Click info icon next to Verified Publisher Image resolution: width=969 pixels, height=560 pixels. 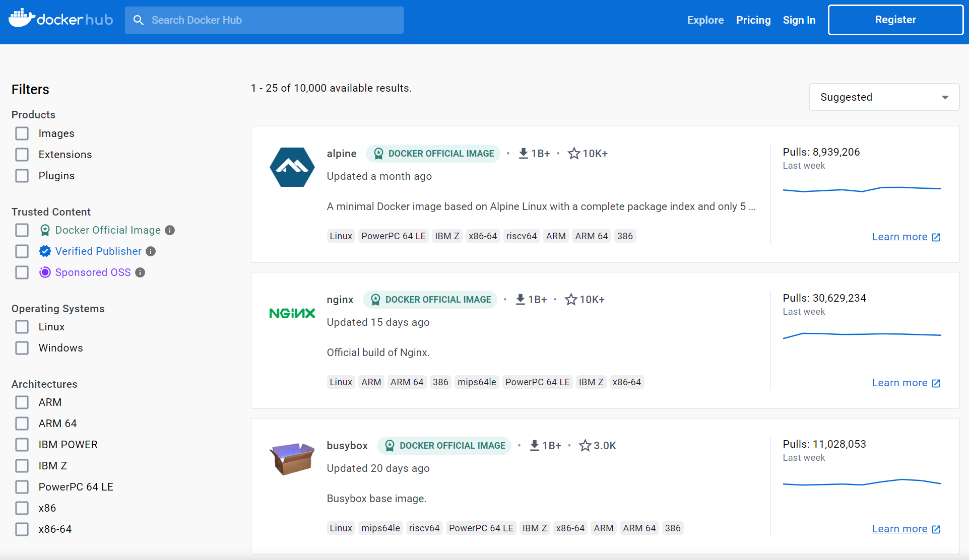click(x=151, y=251)
